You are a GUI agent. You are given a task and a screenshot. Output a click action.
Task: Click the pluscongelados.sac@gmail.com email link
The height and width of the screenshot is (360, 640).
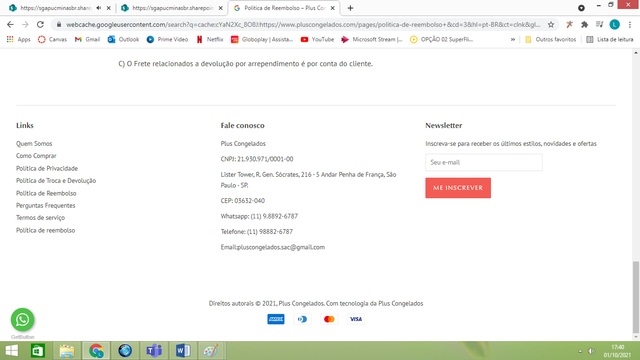[281, 247]
